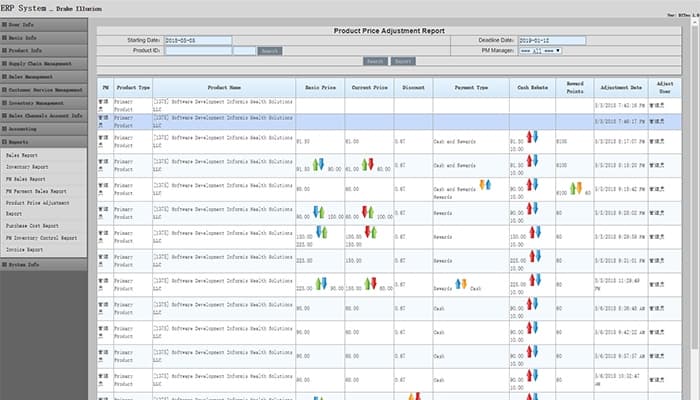Viewport: 700px width, 400px height.
Task: Click Cash Rebate arrows in 8:31:01 PM row
Action: [535, 256]
